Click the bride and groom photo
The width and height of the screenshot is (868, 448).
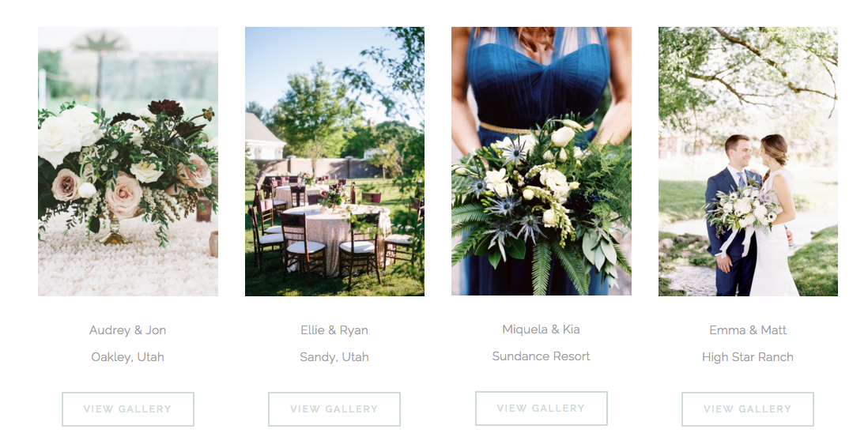point(748,161)
